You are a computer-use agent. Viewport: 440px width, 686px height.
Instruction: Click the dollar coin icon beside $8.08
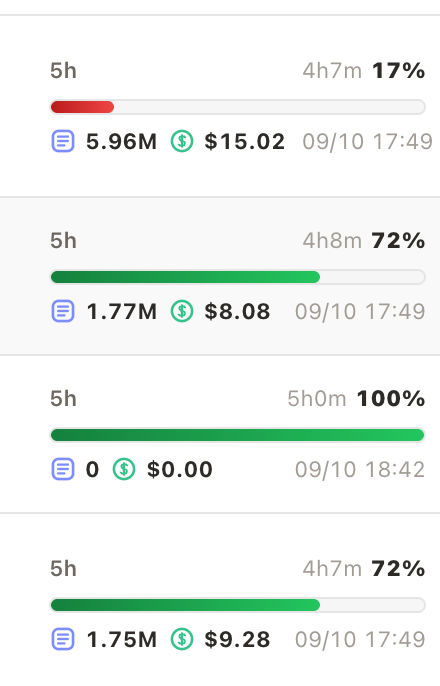coord(182,312)
